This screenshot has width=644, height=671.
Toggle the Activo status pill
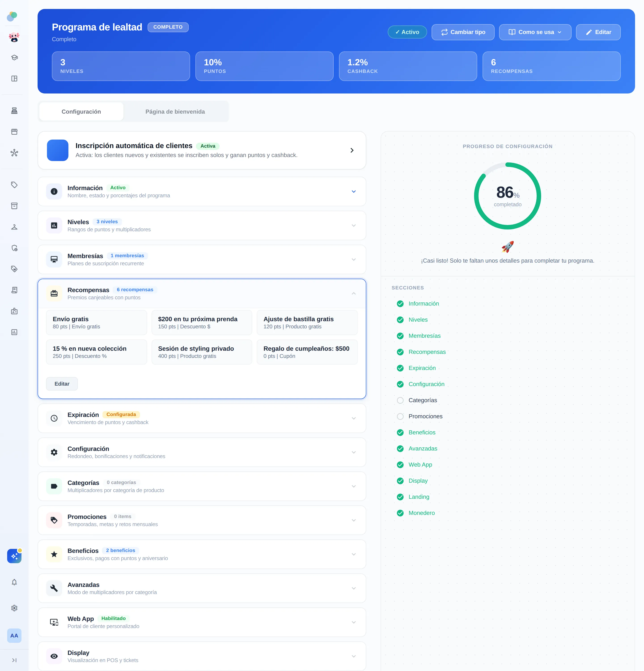point(407,32)
